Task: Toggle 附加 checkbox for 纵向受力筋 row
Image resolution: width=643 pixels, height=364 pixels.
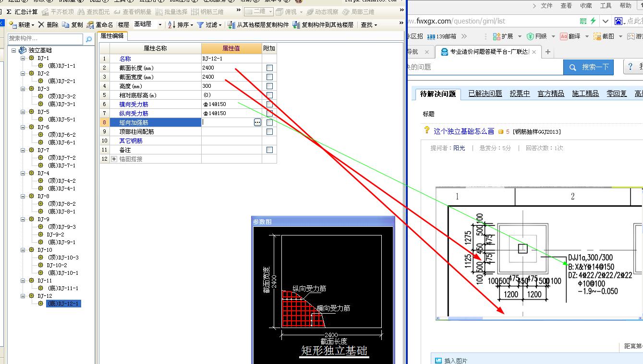Action: click(x=269, y=113)
